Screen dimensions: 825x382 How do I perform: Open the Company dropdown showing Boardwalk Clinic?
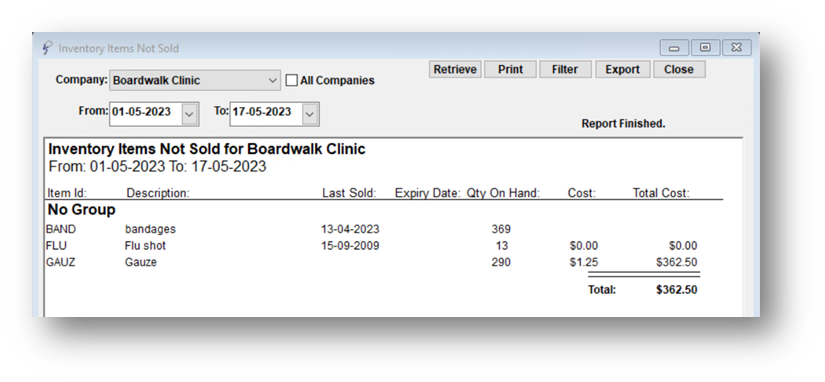(x=195, y=81)
